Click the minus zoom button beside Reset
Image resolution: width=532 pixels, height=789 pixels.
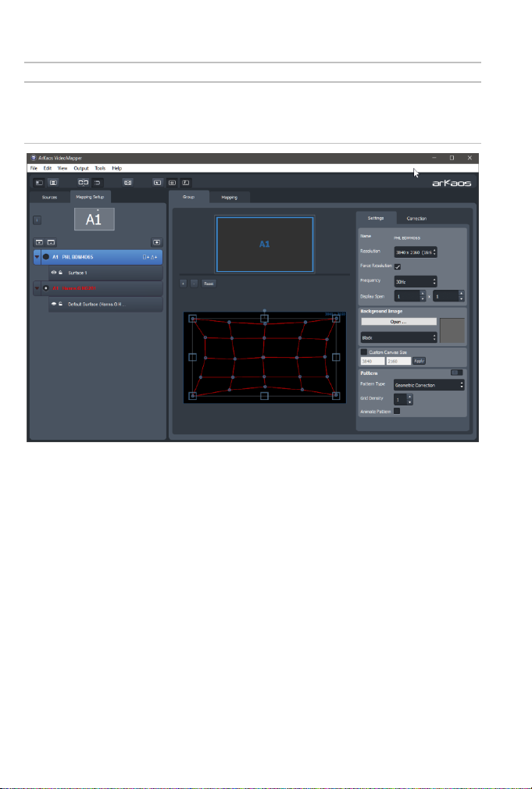195,284
